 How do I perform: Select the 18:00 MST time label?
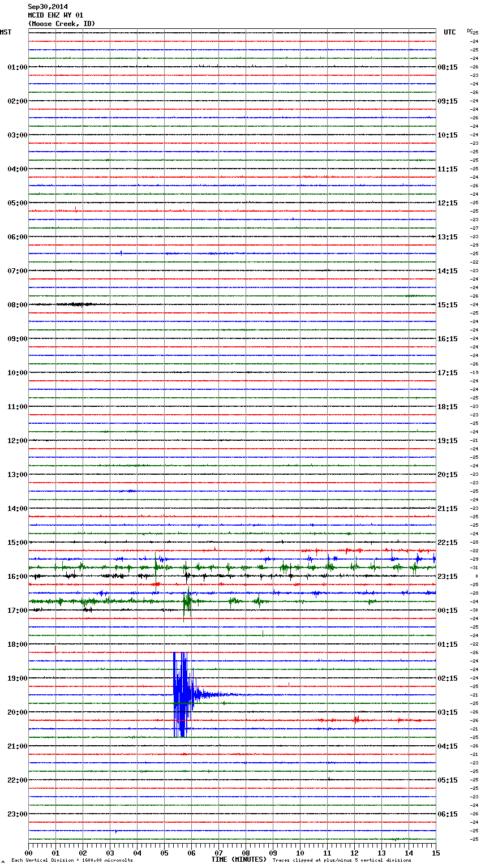pos(18,644)
